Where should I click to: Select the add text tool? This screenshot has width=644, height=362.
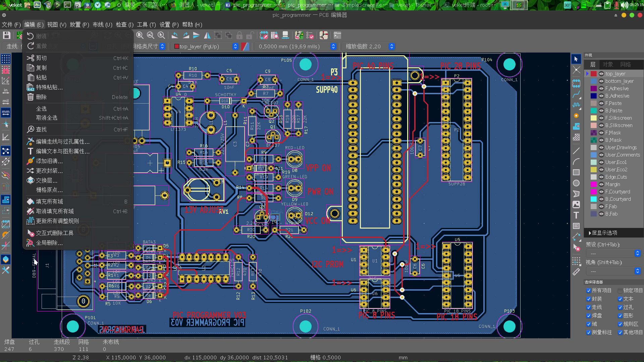point(576,215)
